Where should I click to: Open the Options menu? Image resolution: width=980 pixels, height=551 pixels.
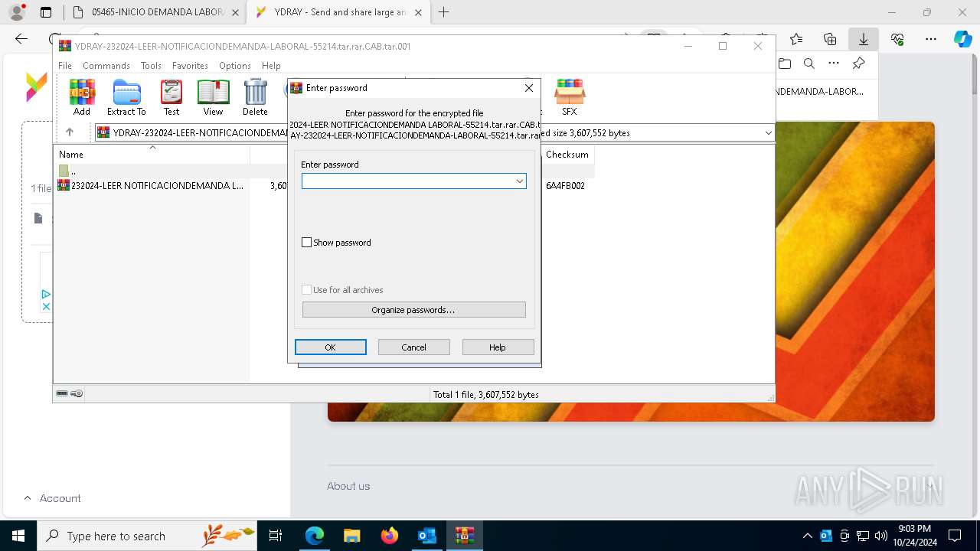pos(235,66)
